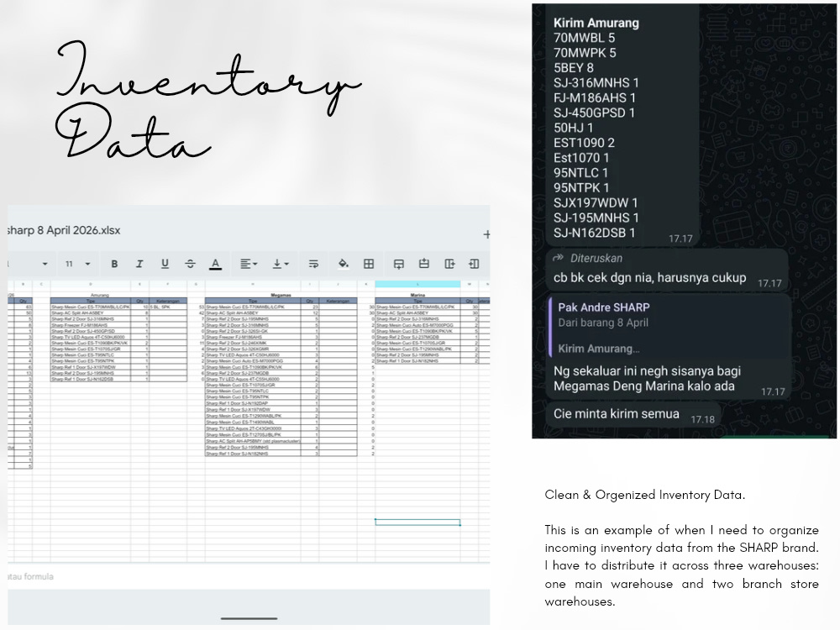Click the plus icon beside the file name

coord(486,234)
